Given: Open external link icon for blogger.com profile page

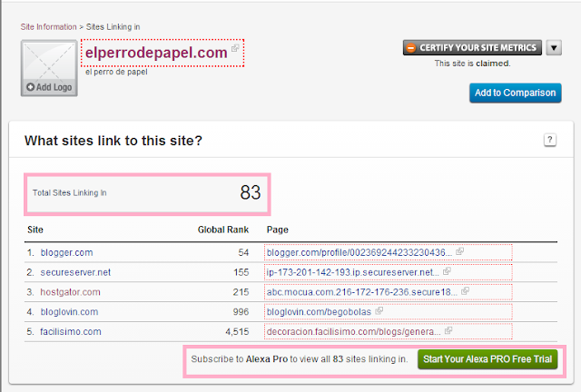Looking at the screenshot, I should pos(459,251).
